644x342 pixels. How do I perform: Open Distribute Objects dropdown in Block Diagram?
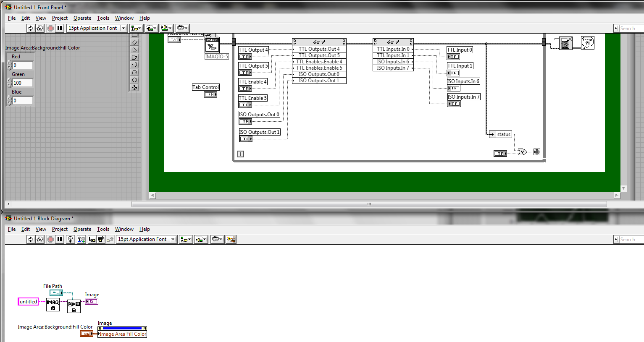click(201, 239)
